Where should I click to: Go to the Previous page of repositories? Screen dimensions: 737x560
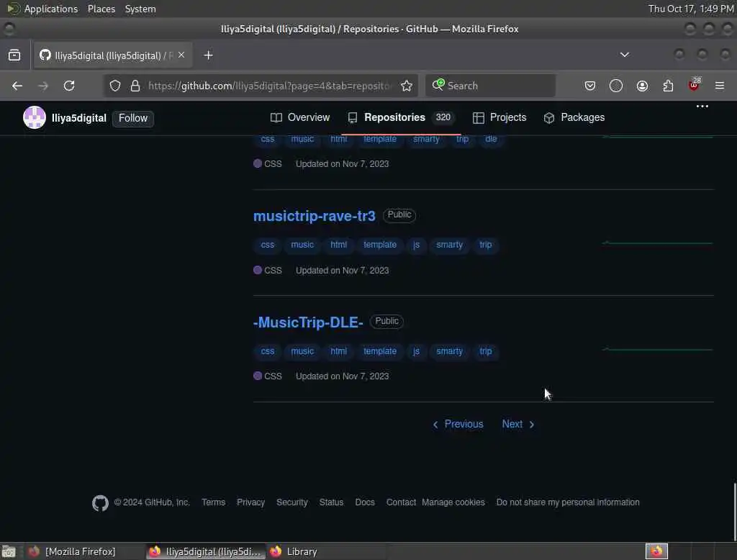pyautogui.click(x=458, y=424)
